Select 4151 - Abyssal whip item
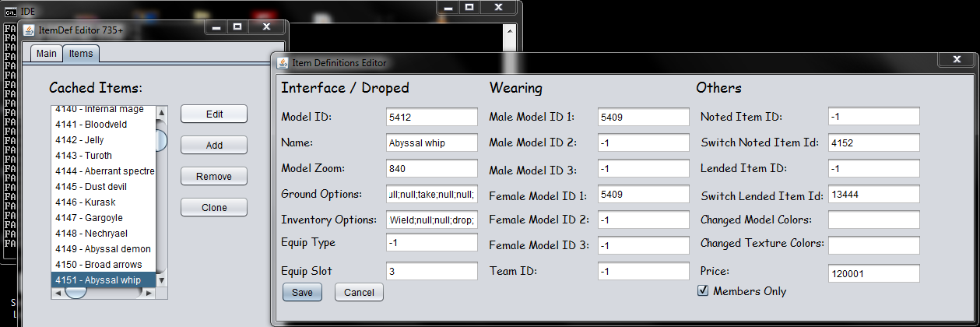This screenshot has height=327, width=980. click(x=104, y=280)
